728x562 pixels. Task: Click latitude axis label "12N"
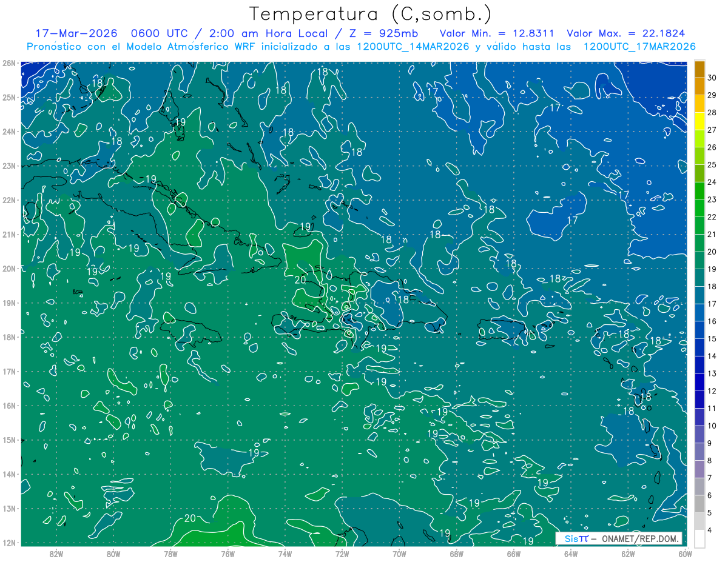[x=8, y=543]
